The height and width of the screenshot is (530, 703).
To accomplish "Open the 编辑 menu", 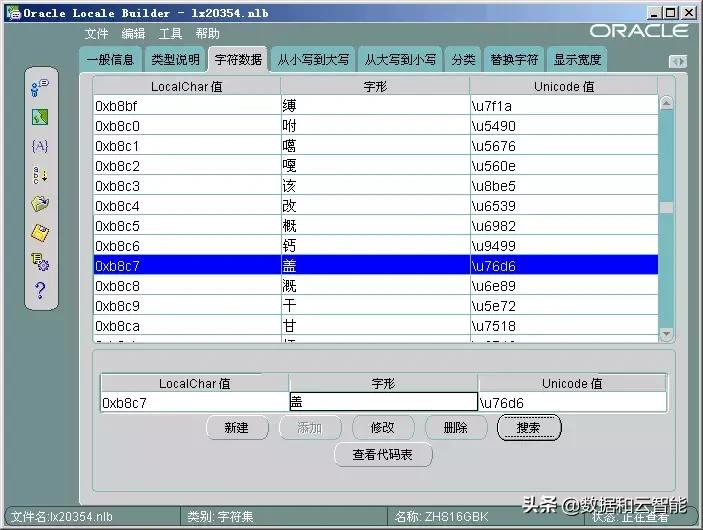I will pyautogui.click(x=133, y=34).
